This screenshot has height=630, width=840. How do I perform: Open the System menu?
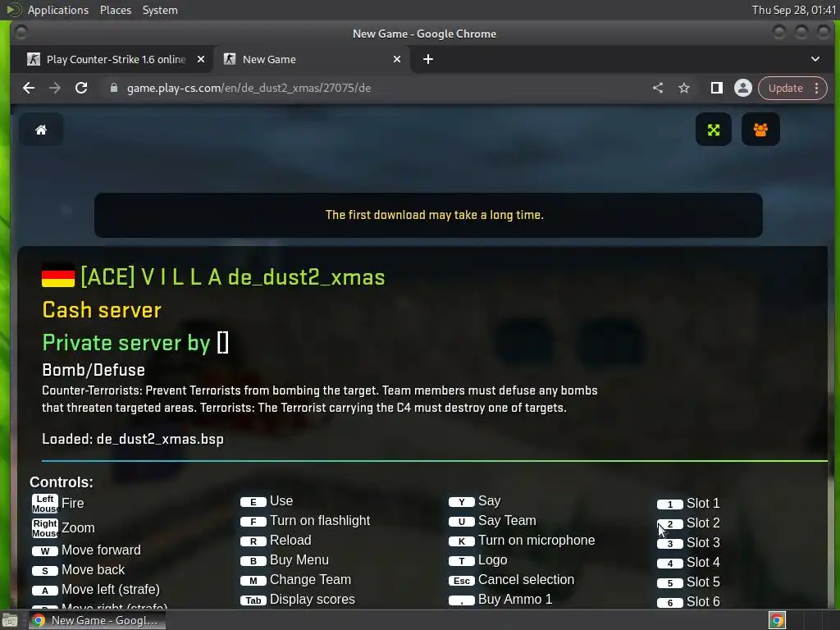[160, 10]
